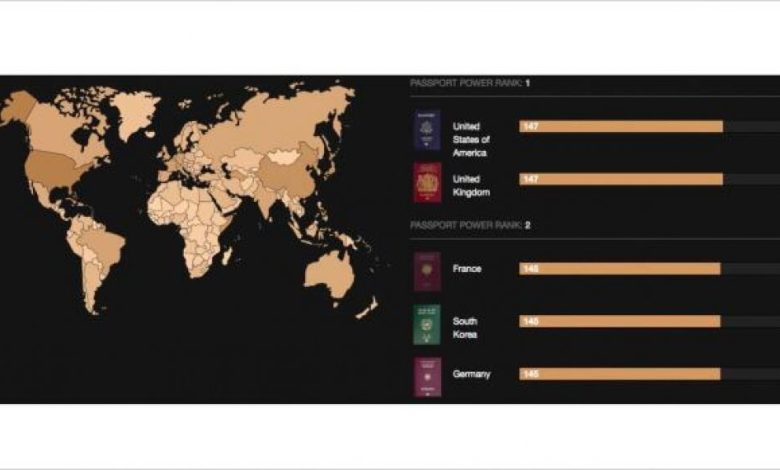The width and height of the screenshot is (780, 470).
Task: Select the Germany country label
Action: click(x=471, y=374)
